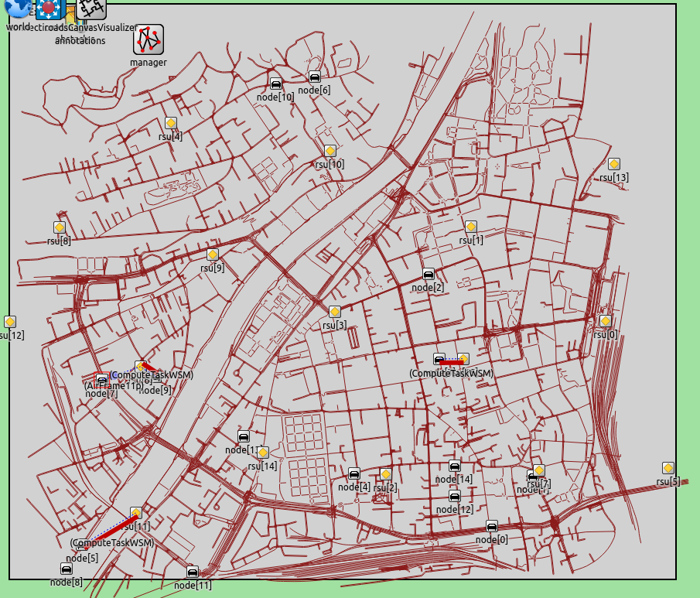Select the node[12] car icon
The width and height of the screenshot is (700, 598).
tap(454, 496)
